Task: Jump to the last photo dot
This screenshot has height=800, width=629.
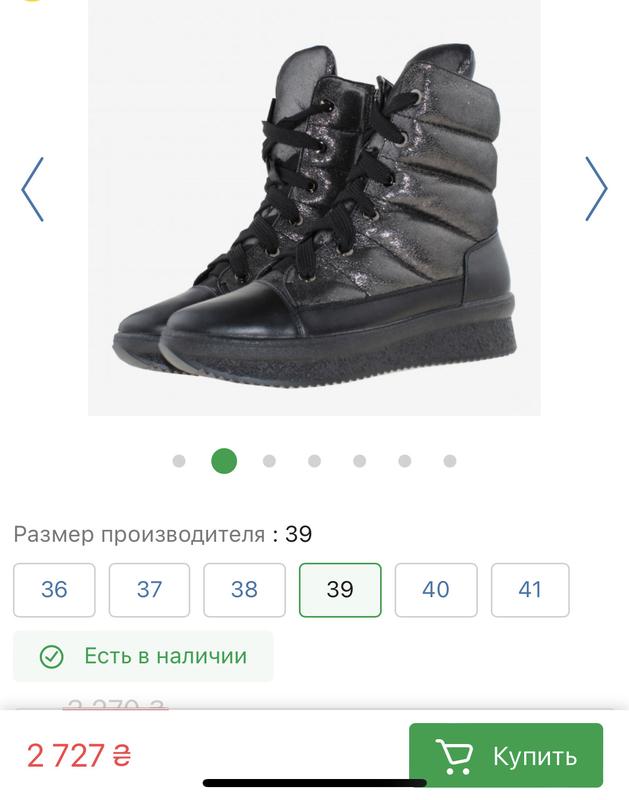Action: (450, 461)
